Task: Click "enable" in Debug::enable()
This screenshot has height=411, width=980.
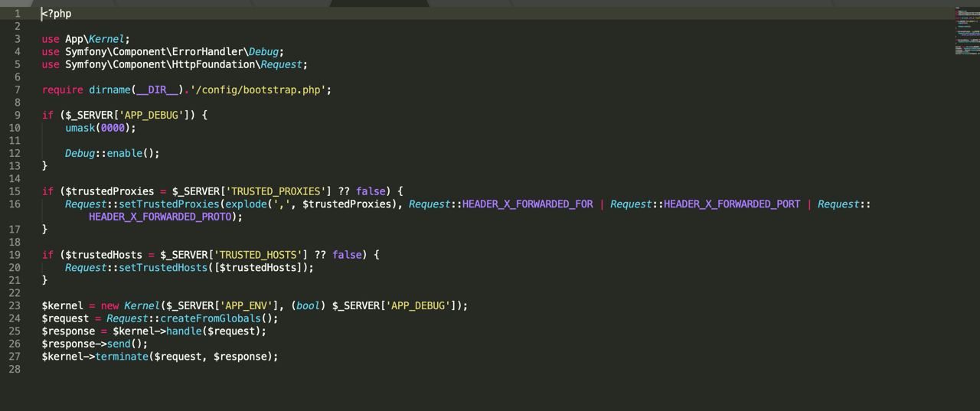Action: tap(124, 153)
